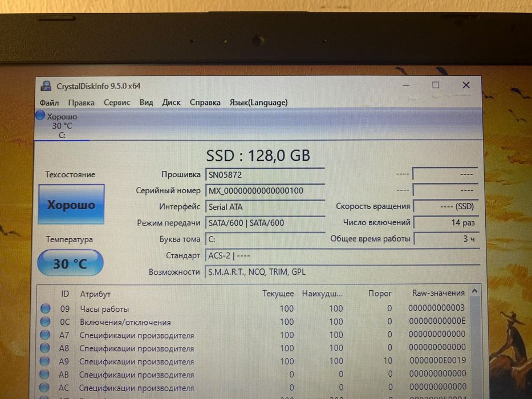Image resolution: width=532 pixels, height=399 pixels.
Task: Click the ACS-2 standard field
Action: (342, 255)
